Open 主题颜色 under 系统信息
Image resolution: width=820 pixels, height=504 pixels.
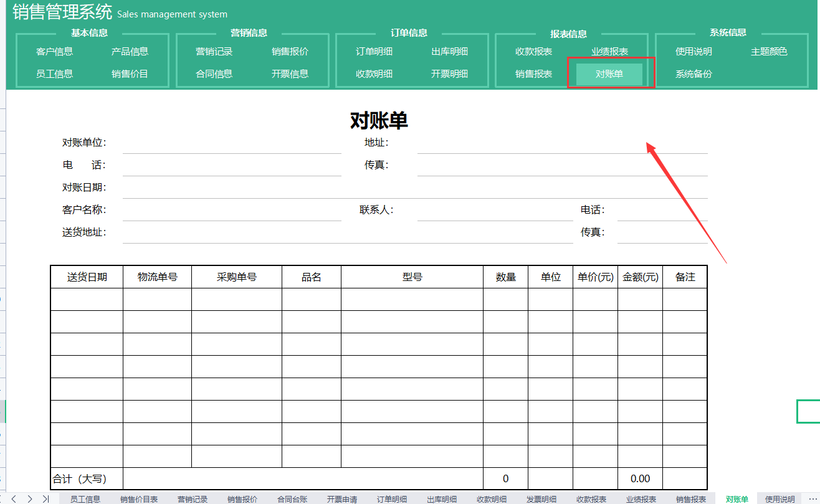point(771,52)
